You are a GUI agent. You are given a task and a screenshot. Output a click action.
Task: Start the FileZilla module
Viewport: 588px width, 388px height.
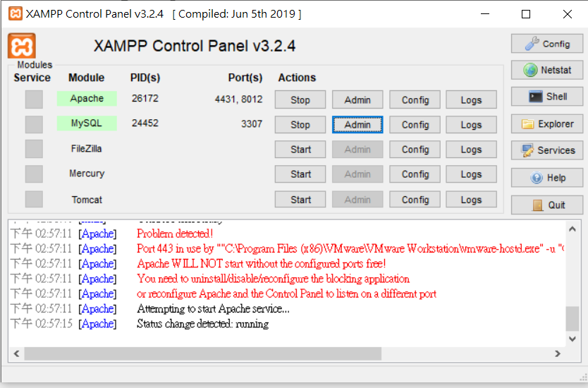tap(300, 150)
